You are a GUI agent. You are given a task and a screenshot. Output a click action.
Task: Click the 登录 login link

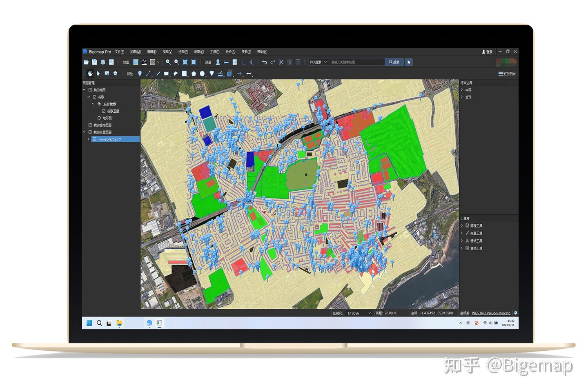coord(487,51)
